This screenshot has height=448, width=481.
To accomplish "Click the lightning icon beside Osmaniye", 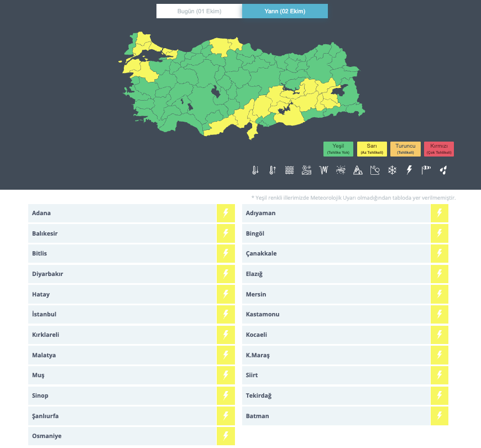I will pyautogui.click(x=226, y=436).
